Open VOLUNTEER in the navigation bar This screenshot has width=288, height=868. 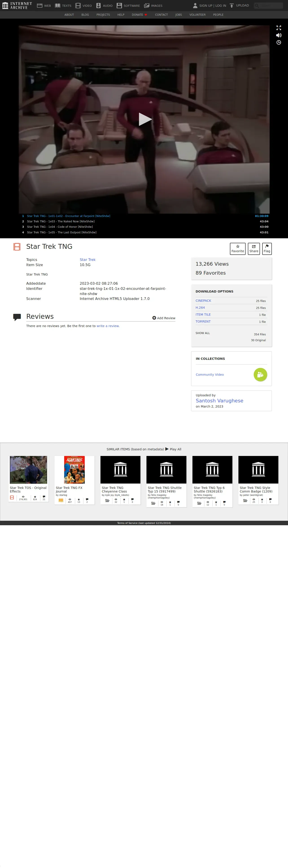coord(197,15)
